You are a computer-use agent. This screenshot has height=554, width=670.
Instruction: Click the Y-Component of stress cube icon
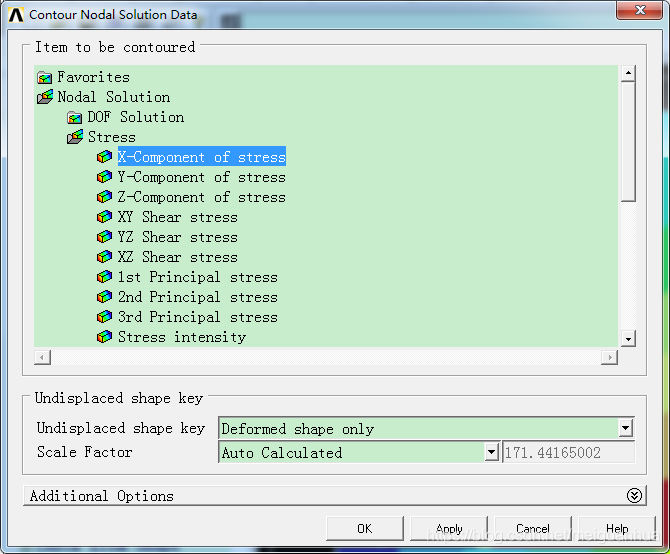[x=105, y=177]
